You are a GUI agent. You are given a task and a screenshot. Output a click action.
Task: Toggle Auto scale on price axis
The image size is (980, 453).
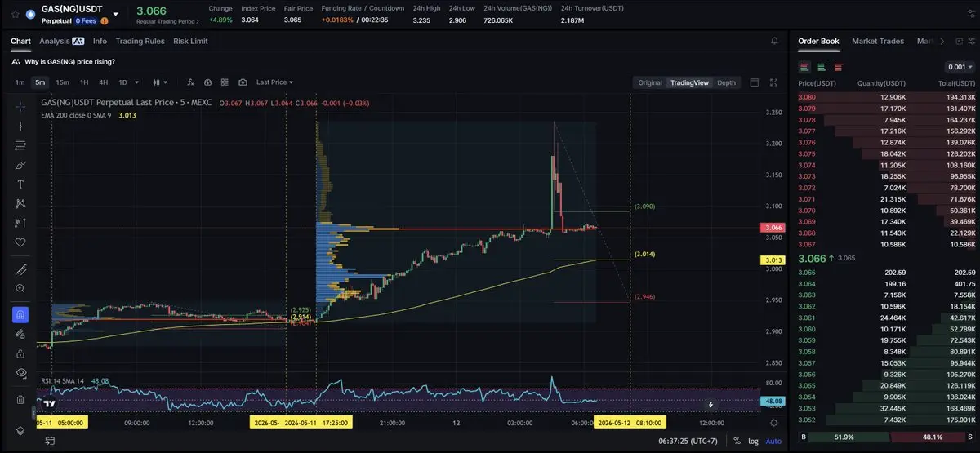[x=773, y=441]
